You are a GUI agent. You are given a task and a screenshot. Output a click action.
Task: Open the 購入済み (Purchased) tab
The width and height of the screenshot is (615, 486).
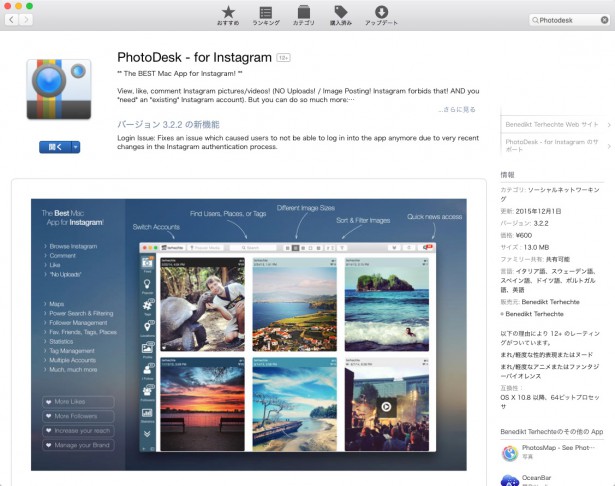point(340,16)
